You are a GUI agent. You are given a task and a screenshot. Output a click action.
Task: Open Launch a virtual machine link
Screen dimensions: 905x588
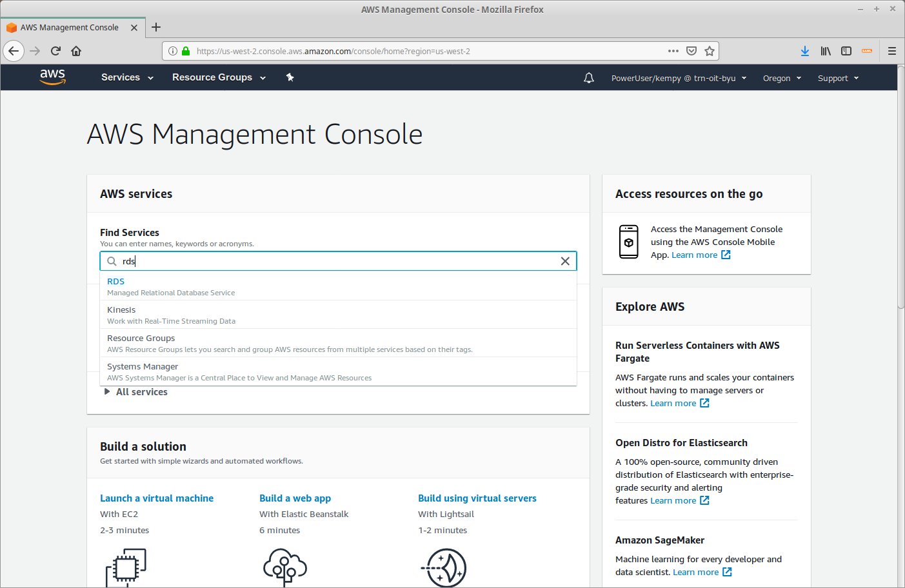point(157,498)
